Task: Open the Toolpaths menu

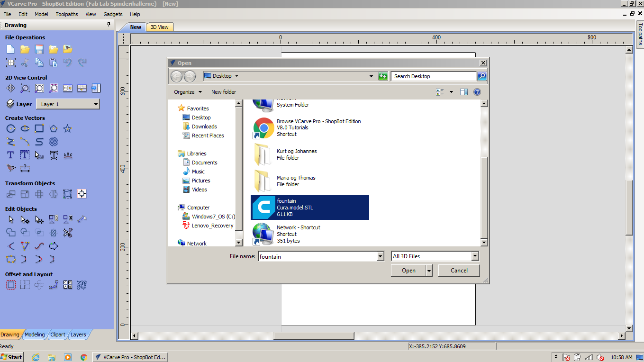Action: [67, 14]
